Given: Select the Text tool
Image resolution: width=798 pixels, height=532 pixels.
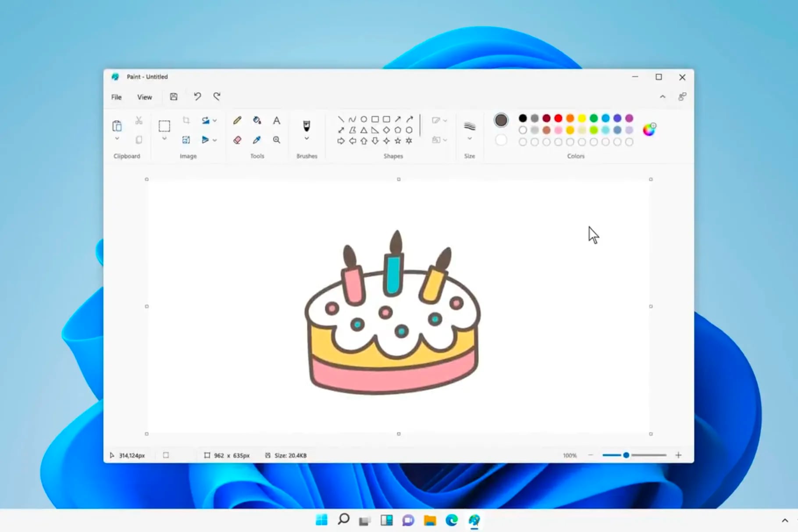Looking at the screenshot, I should click(x=277, y=120).
